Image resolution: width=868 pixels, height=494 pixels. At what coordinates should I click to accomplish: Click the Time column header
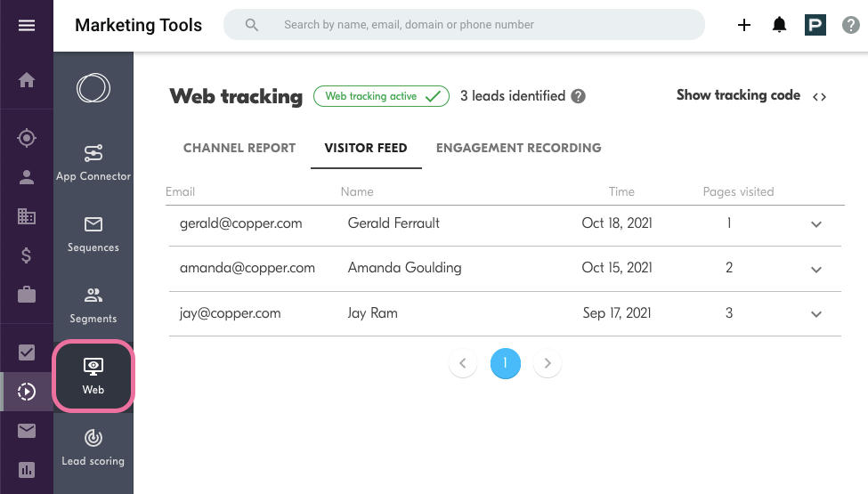[621, 191]
